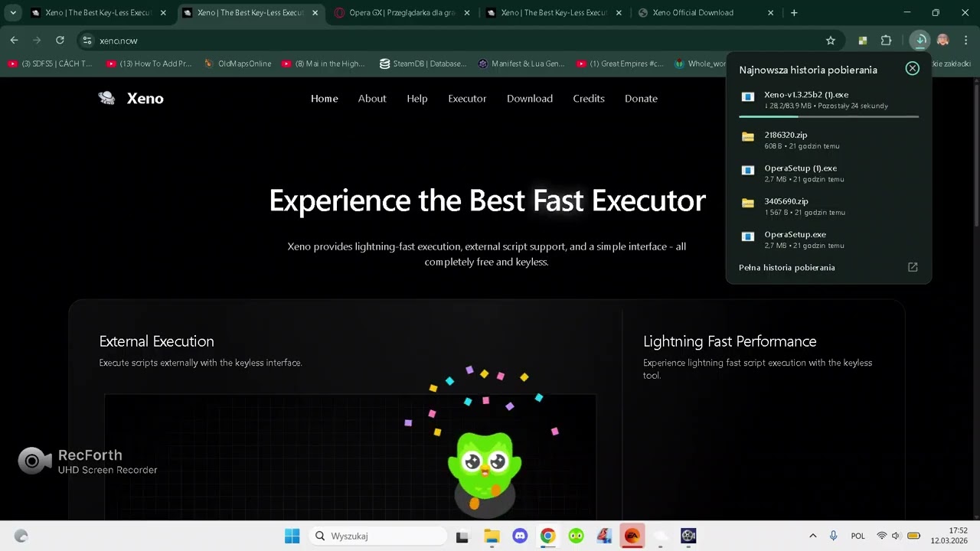Open the Windows Start menu
The height and width of the screenshot is (551, 980).
click(x=292, y=536)
